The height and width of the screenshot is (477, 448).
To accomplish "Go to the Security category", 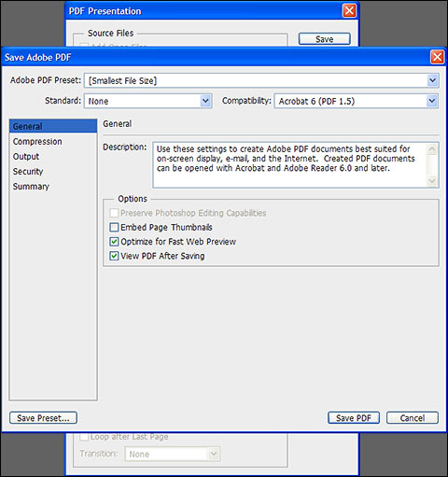I will [x=53, y=171].
